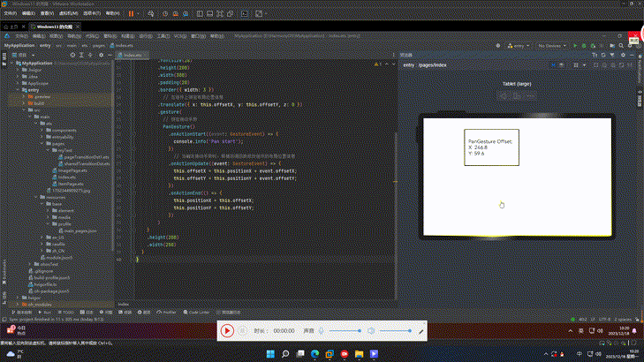Pause the virtual machine in VMware toolbar
The width and height of the screenshot is (644, 362).
(x=131, y=13)
